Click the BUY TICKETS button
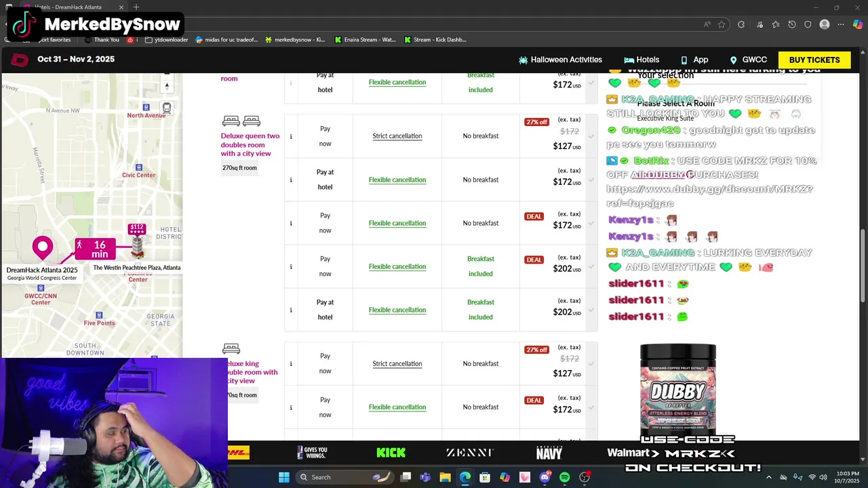Image resolution: width=868 pixels, height=488 pixels. (x=814, y=60)
